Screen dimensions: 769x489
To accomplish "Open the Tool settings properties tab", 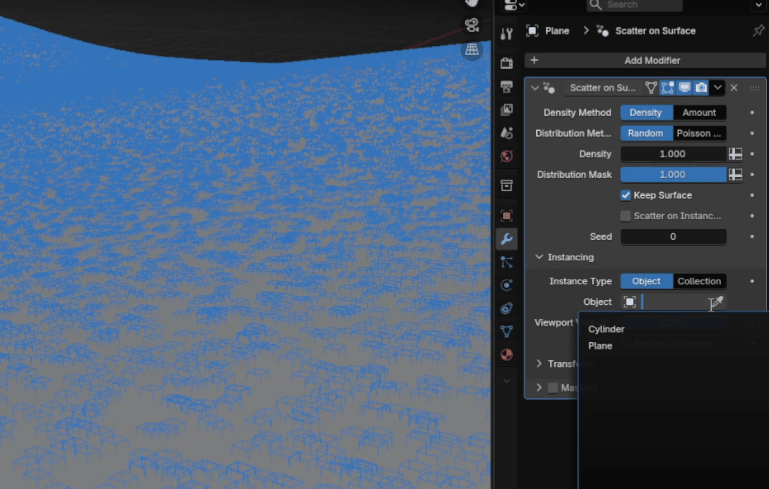I will (507, 33).
